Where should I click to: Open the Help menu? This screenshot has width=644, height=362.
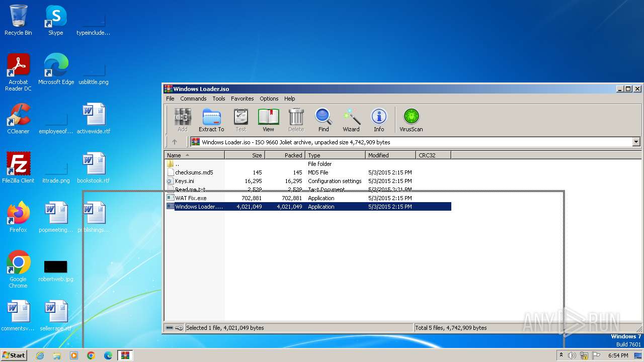click(x=290, y=99)
